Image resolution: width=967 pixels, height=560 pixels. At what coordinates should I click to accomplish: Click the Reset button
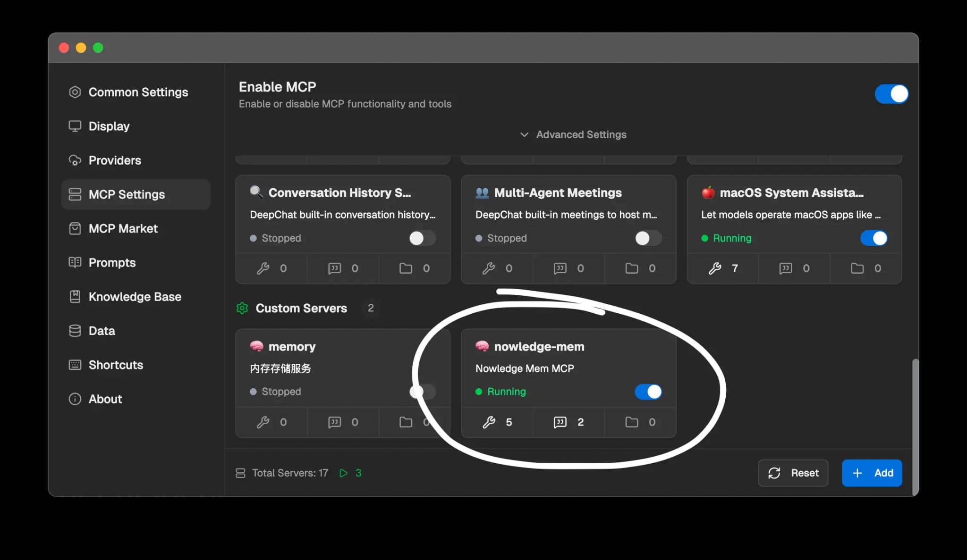tap(793, 473)
